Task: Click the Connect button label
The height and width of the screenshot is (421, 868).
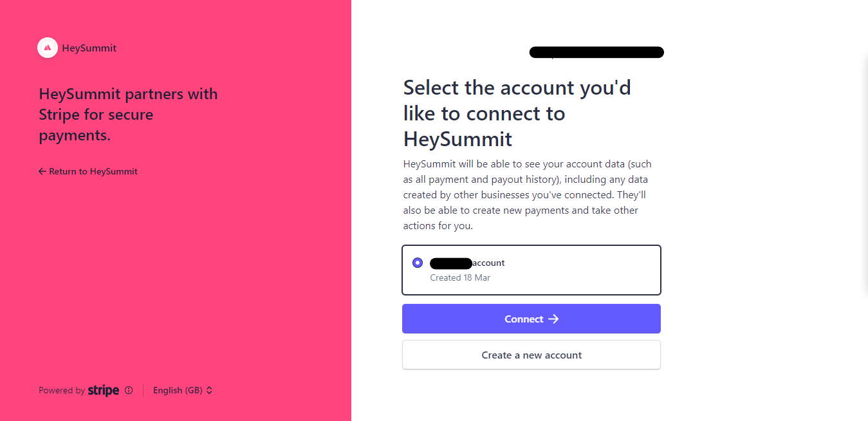Action: (x=524, y=319)
